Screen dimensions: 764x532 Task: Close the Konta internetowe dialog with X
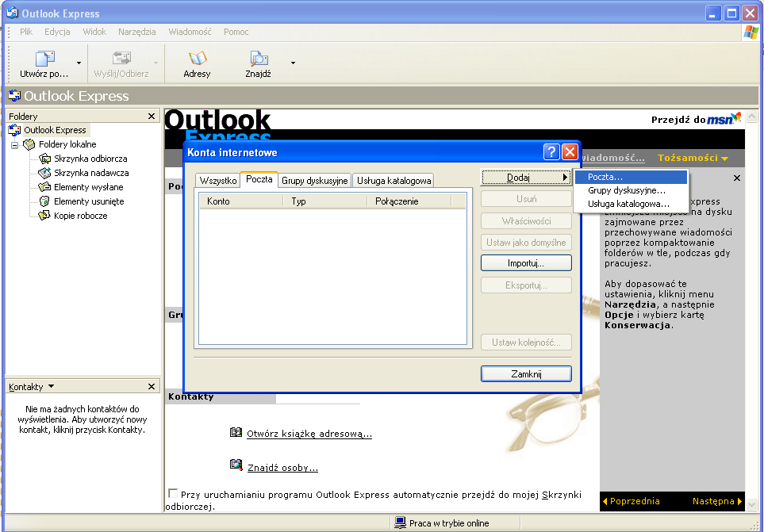click(570, 152)
